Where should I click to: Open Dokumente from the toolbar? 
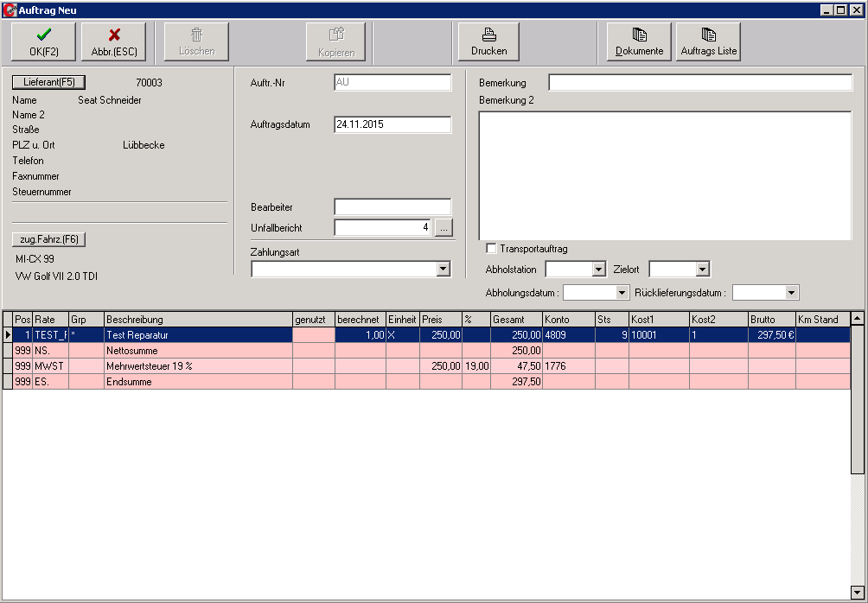639,41
